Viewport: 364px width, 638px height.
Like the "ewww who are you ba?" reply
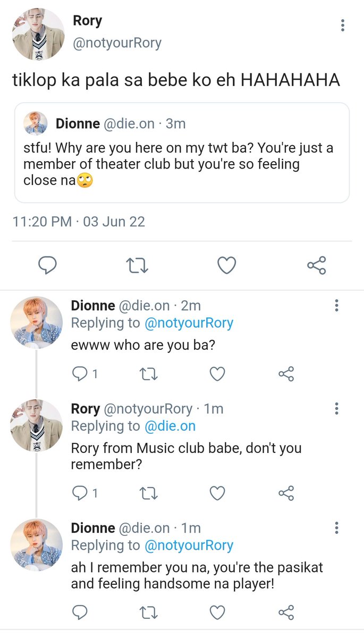[x=217, y=374]
